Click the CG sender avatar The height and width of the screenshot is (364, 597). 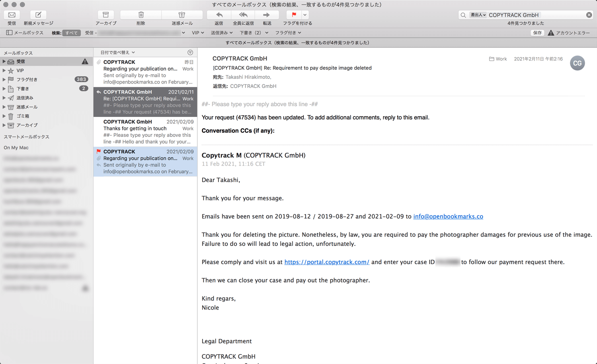point(577,63)
